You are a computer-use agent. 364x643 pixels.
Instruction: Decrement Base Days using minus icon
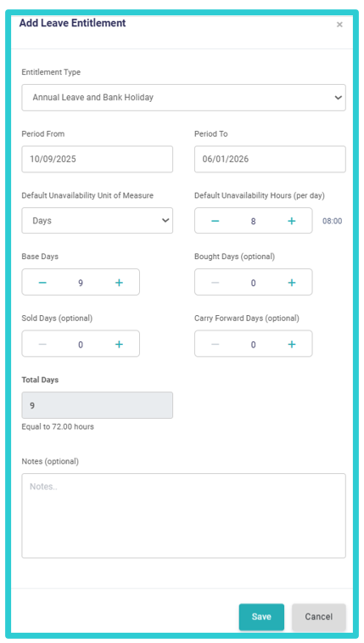42,283
